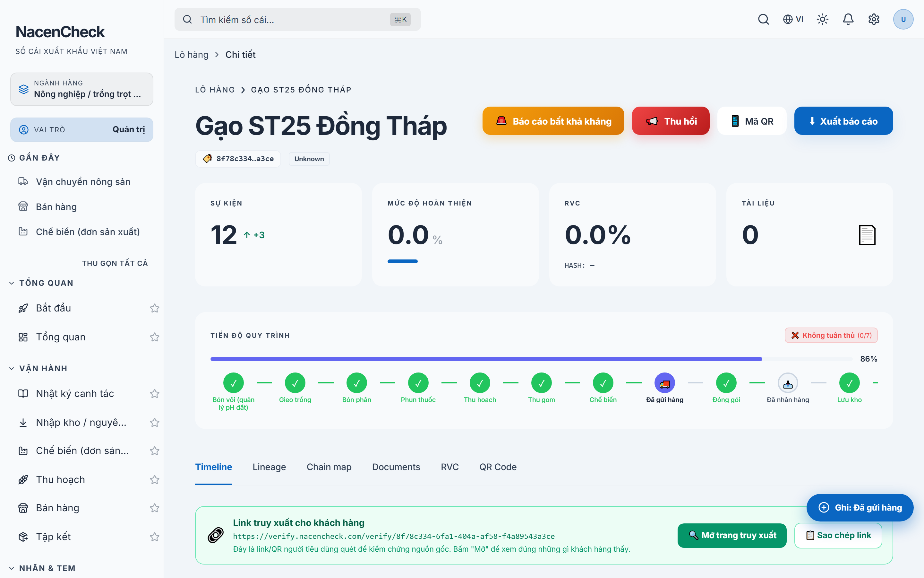Open the Documents tab
The width and height of the screenshot is (924, 578).
(396, 467)
